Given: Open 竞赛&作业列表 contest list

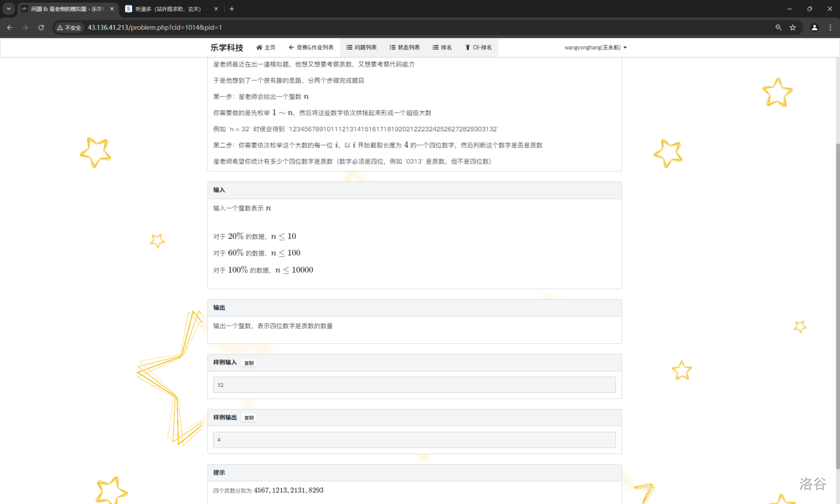Looking at the screenshot, I should [311, 48].
